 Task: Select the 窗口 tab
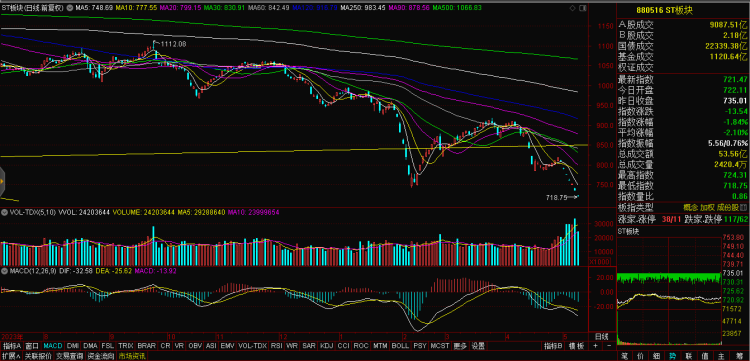32,346
